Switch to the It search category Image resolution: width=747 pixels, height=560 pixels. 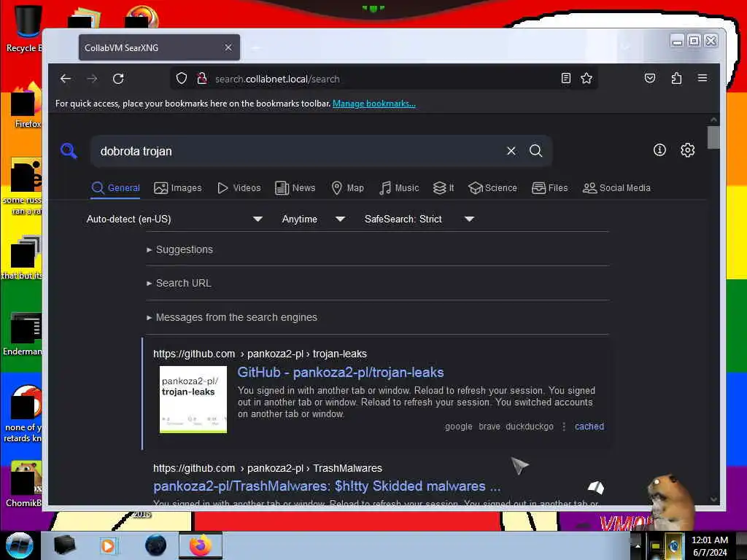(444, 188)
